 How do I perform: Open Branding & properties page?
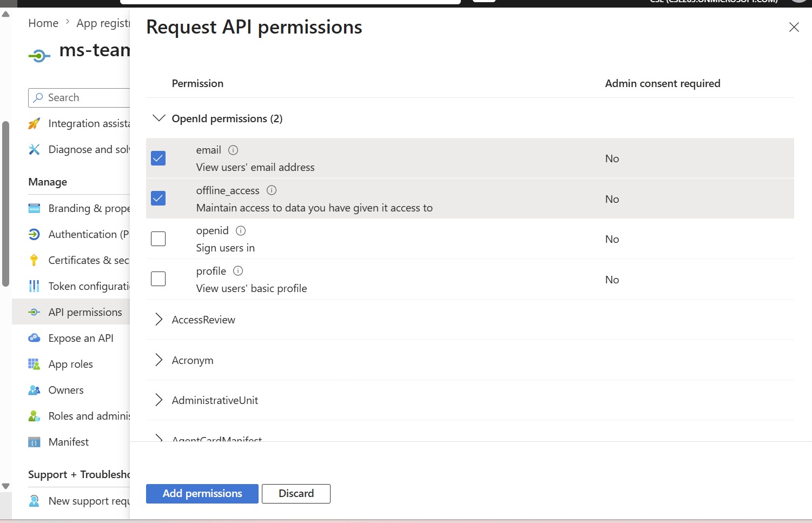tap(89, 208)
